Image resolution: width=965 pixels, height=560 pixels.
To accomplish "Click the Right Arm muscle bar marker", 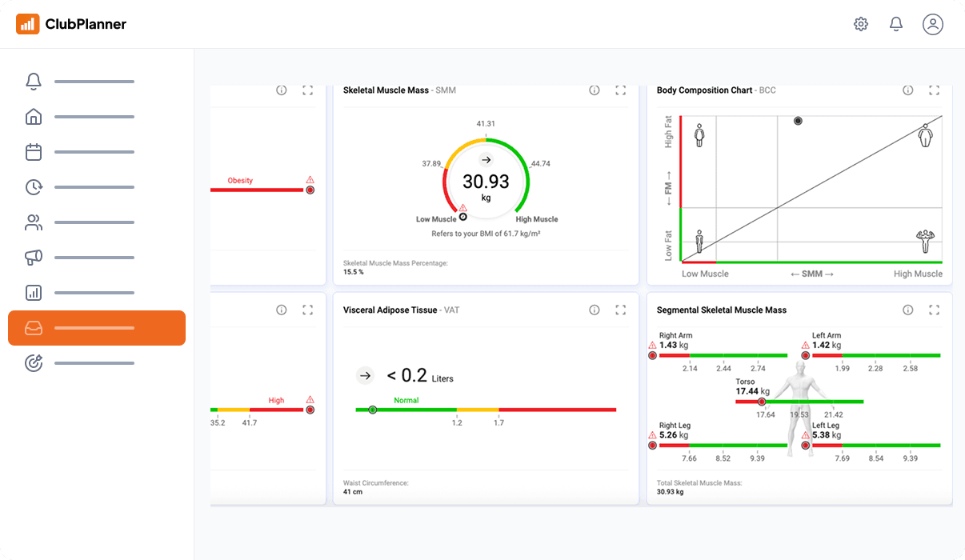I will pos(652,355).
